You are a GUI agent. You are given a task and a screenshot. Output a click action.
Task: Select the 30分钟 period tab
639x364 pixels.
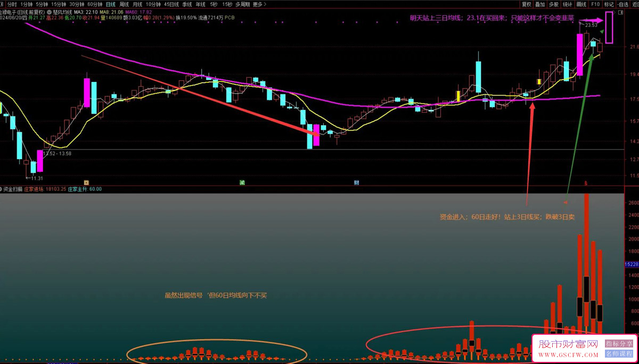pyautogui.click(x=77, y=4)
